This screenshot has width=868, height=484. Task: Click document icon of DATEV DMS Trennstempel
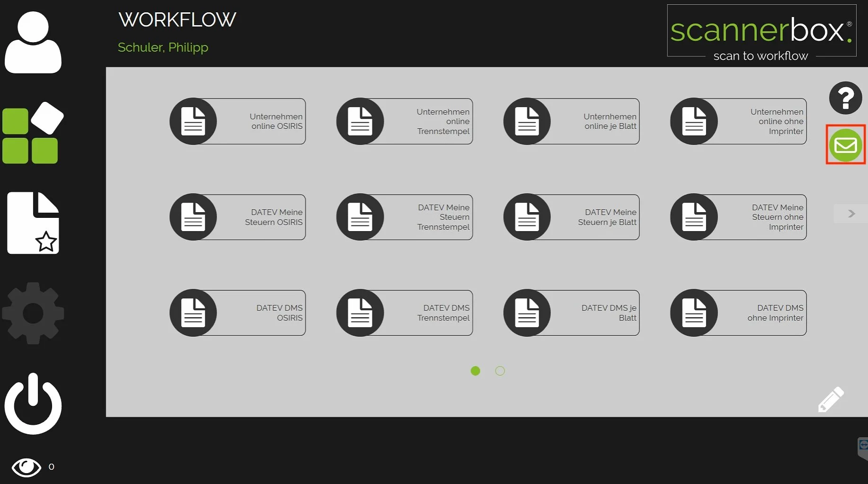point(360,313)
